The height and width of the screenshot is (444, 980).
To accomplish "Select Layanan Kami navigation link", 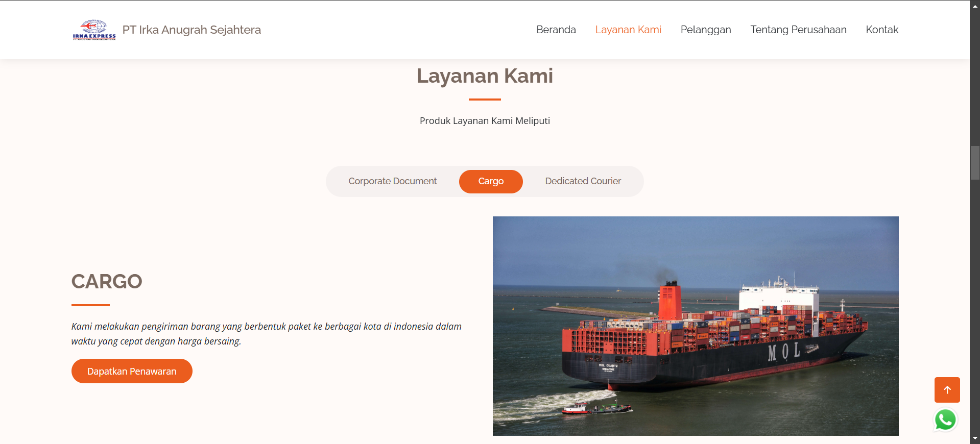I will [628, 30].
